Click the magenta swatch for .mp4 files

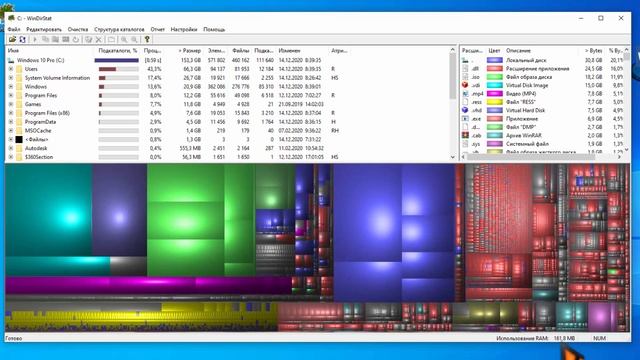pos(494,93)
